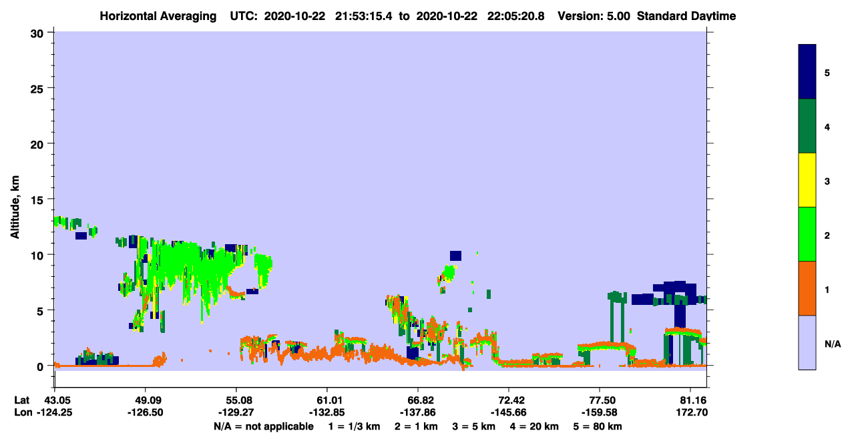This screenshot has width=868, height=445.
Task: Click the 10 tick label on altitude axis
Action: (39, 255)
